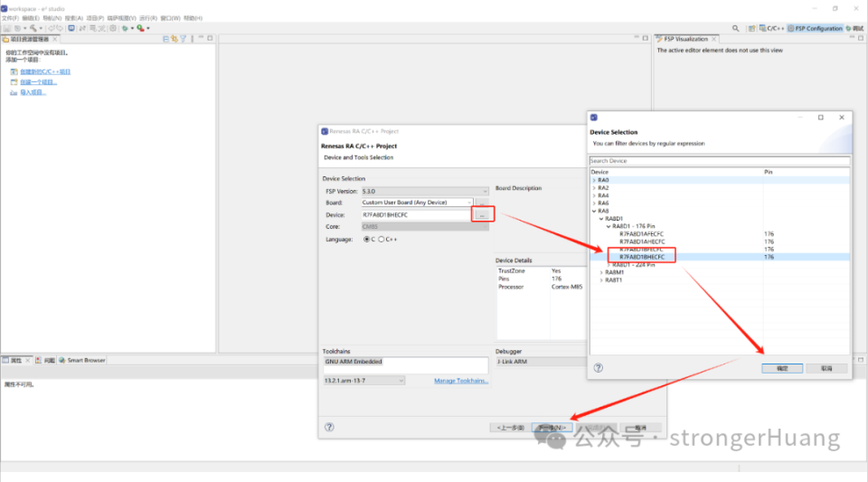The height and width of the screenshot is (482, 868).
Task: Select the C++ language radio button
Action: [x=381, y=240]
